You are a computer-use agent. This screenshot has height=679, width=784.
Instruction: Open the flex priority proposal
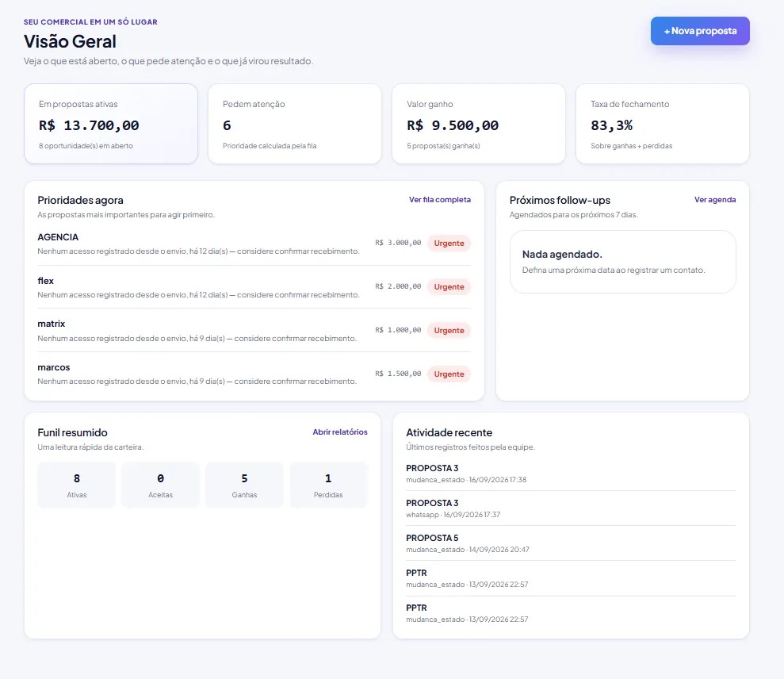(254, 287)
